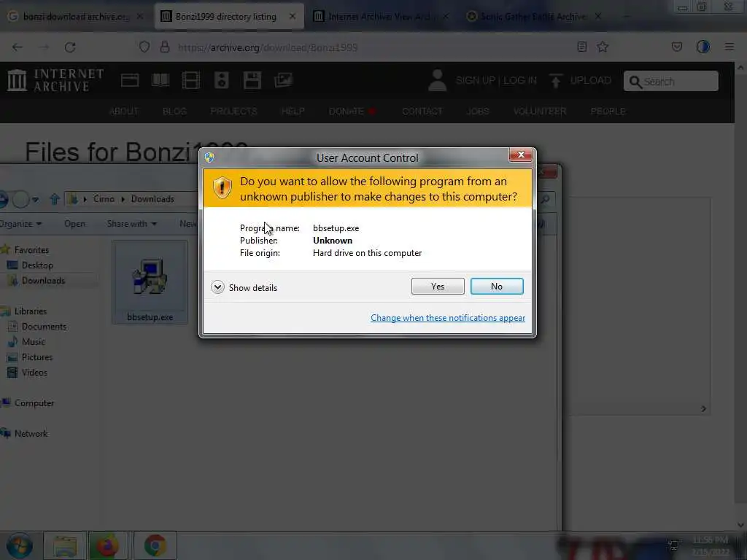Click UPLOAD link with arrow icon
The width and height of the screenshot is (747, 560).
point(580,80)
